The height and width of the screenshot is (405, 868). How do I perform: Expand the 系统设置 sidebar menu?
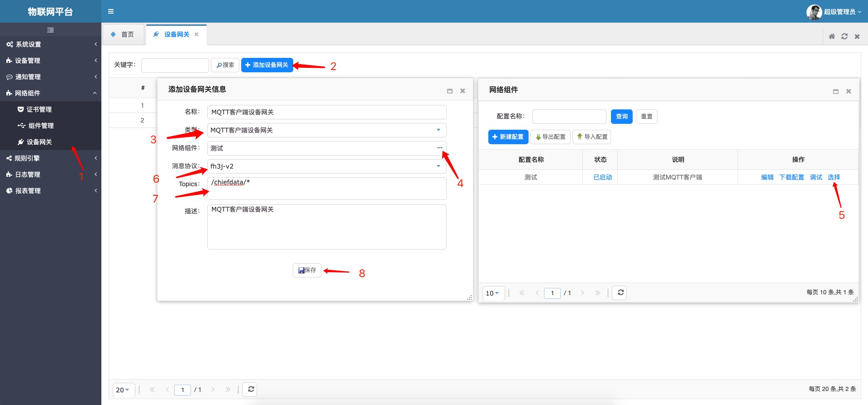point(50,44)
